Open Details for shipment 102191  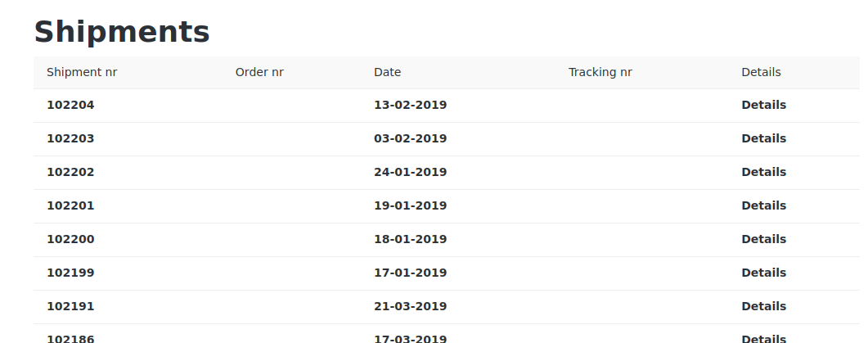click(763, 306)
